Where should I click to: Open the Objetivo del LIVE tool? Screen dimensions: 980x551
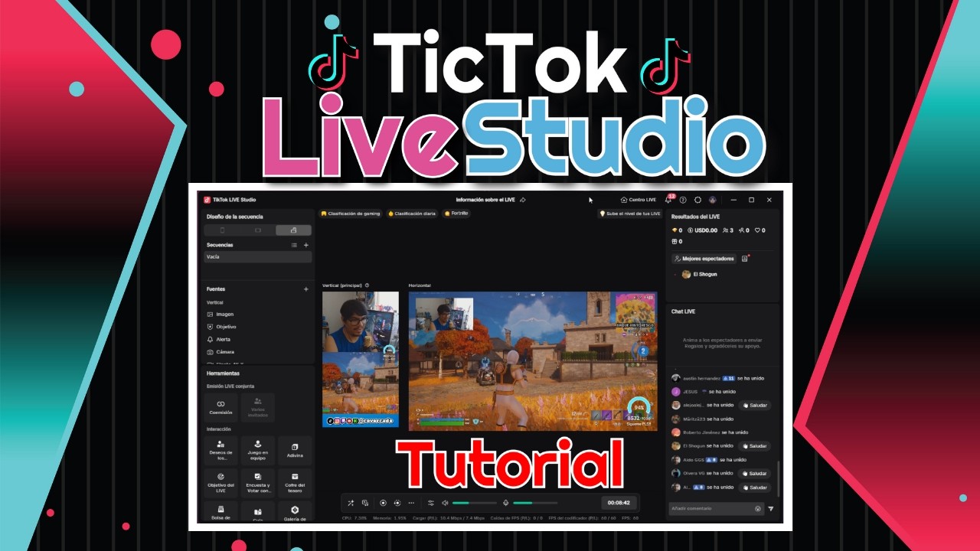click(220, 483)
